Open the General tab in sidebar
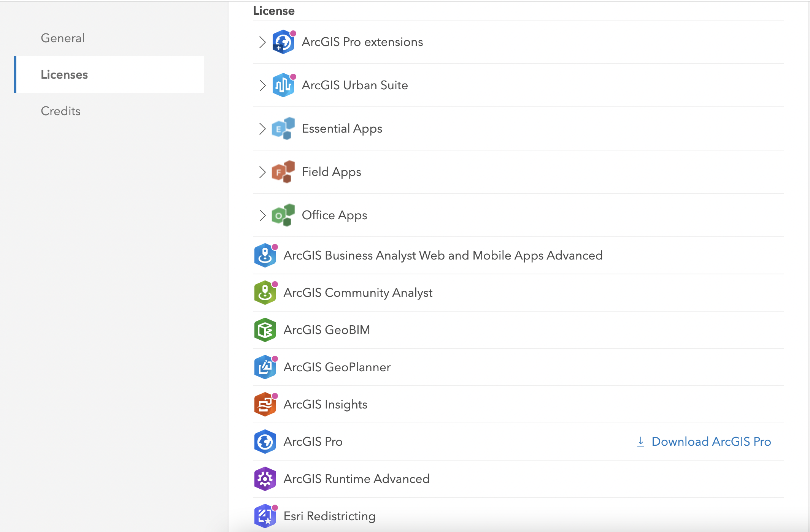This screenshot has height=532, width=810. (63, 38)
